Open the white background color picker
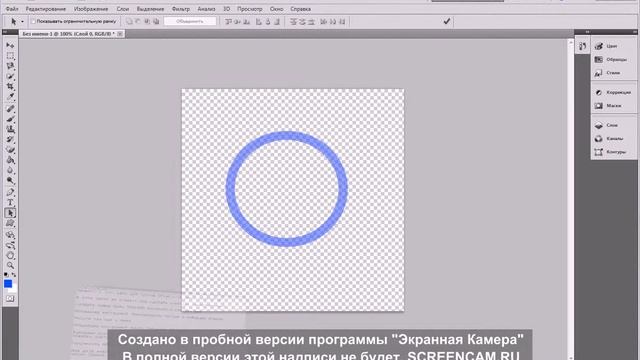 14,289
